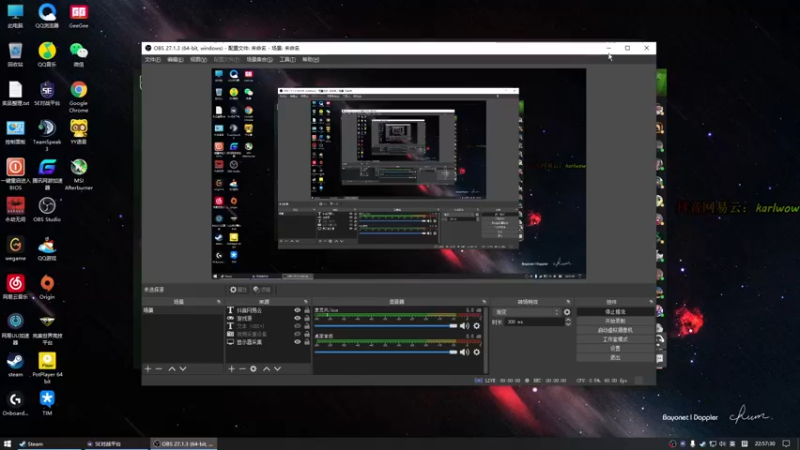Toggle lock on first text source
This screenshot has width=800, height=450.
(307, 310)
